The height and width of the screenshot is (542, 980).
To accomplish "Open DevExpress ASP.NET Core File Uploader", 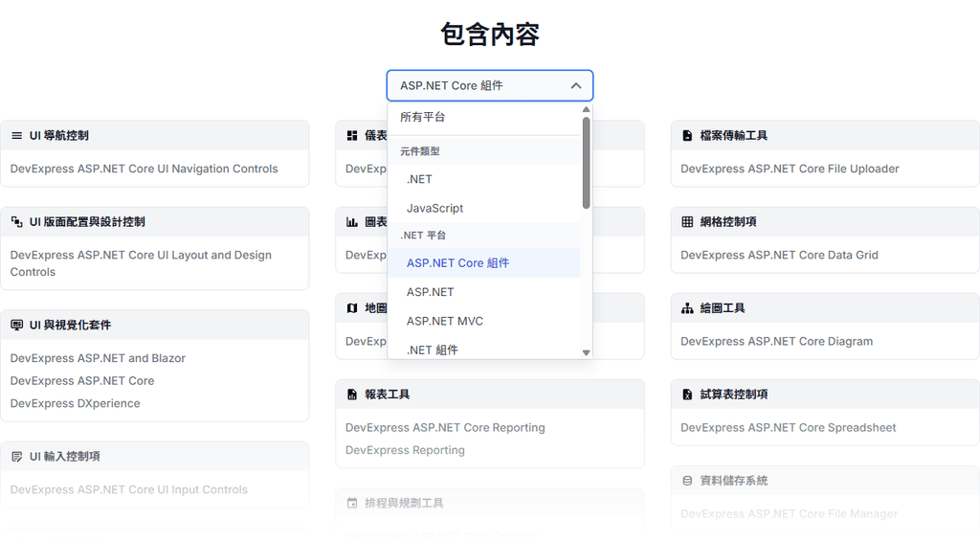I will (x=790, y=169).
